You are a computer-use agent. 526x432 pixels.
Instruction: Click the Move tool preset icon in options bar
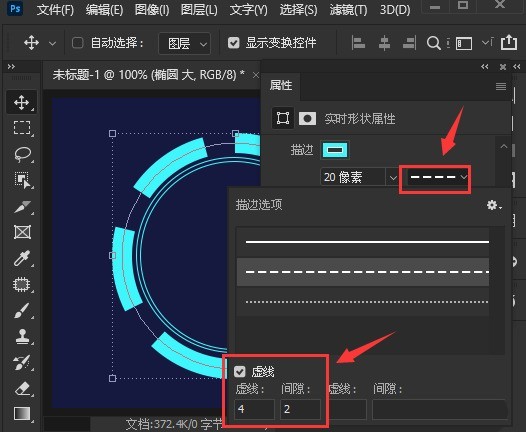pos(31,43)
